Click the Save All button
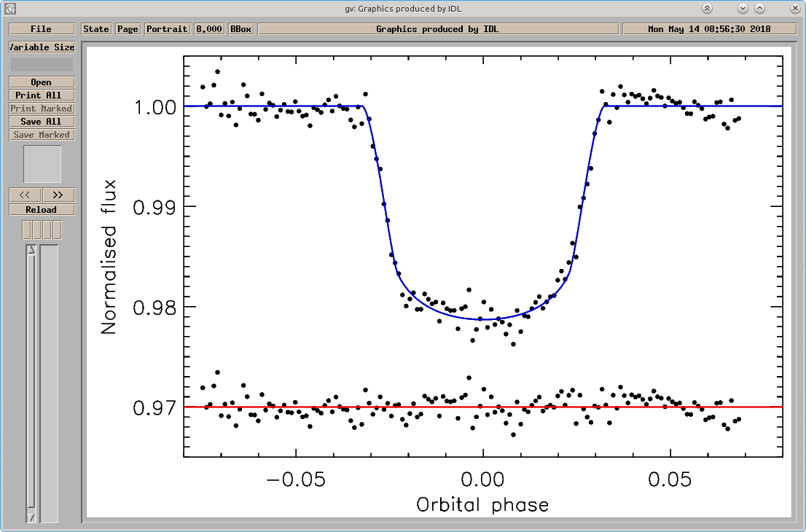Screen dimensions: 806x532 (42, 121)
